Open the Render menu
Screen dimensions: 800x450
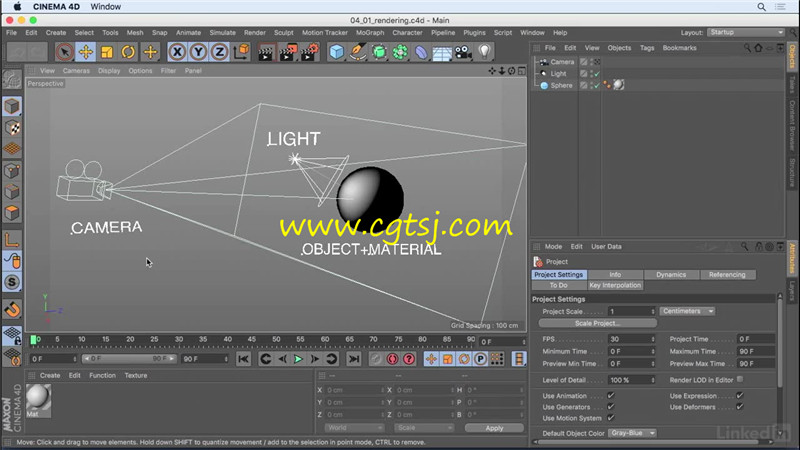pyautogui.click(x=255, y=33)
